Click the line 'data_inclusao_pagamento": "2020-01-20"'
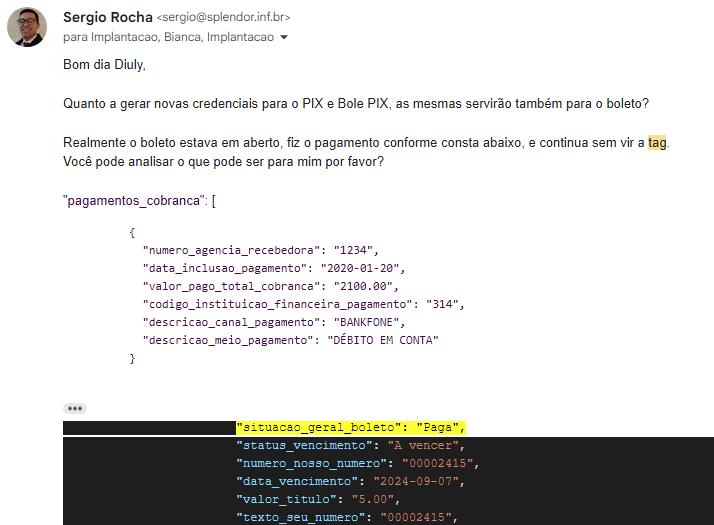The width and height of the screenshot is (714, 525). point(274,268)
